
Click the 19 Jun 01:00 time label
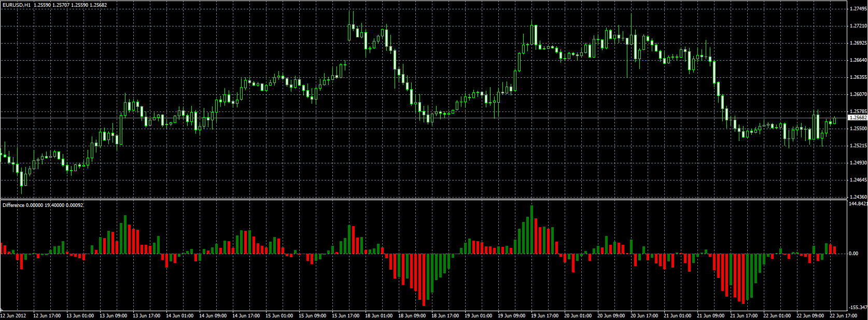479,316
